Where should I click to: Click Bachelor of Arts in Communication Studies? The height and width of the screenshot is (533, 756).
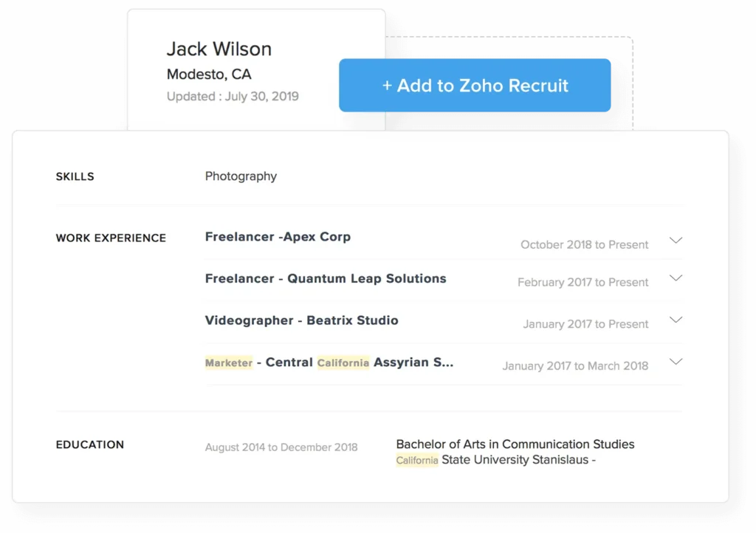click(515, 444)
